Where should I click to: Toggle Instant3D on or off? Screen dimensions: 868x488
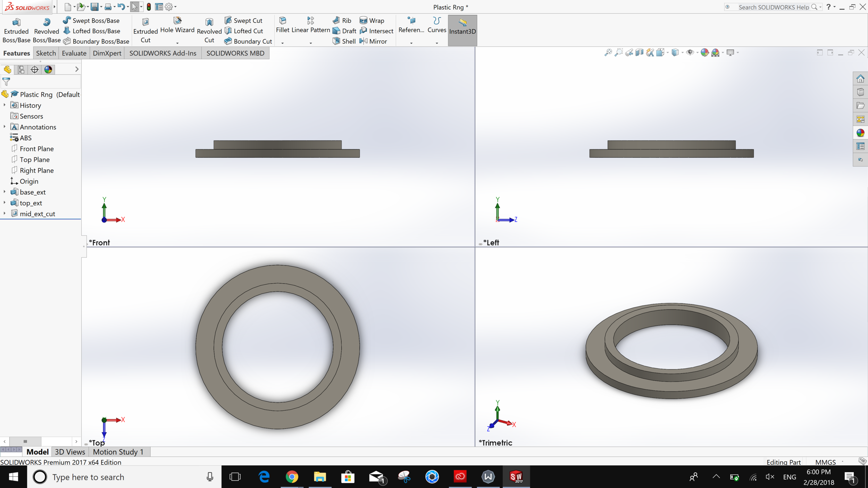[462, 30]
